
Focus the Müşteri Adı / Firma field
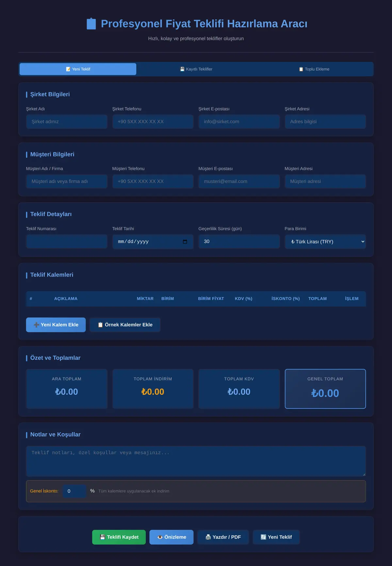coord(67,181)
